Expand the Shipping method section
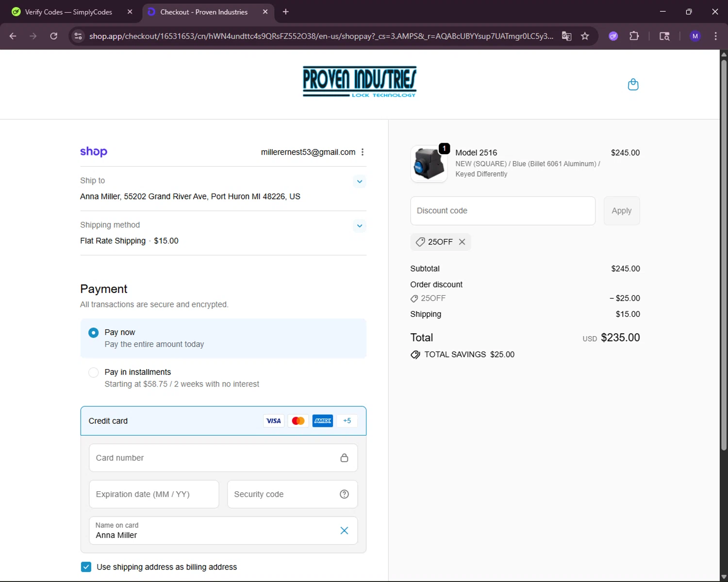This screenshot has height=582, width=728. pos(360,226)
